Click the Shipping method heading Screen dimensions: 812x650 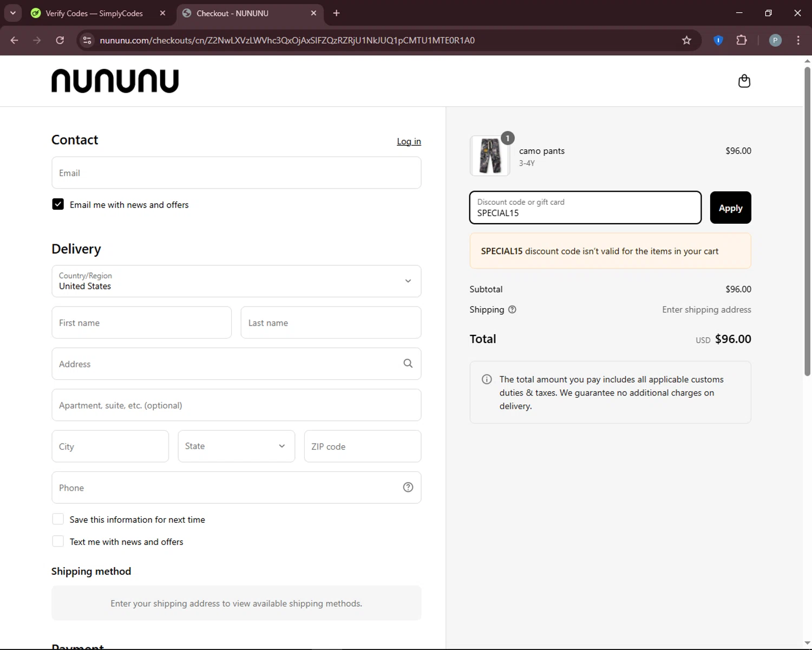coord(91,571)
